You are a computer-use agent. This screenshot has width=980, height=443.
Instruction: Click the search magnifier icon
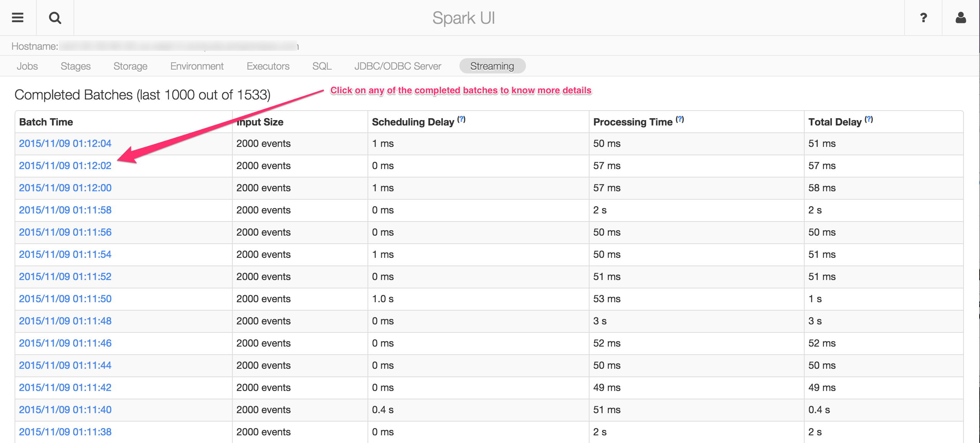pyautogui.click(x=55, y=18)
